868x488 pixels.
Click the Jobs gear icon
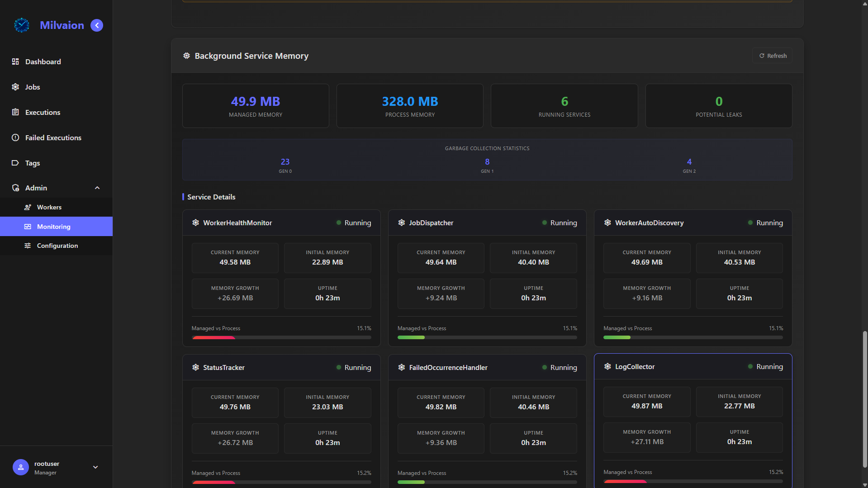[x=15, y=87]
